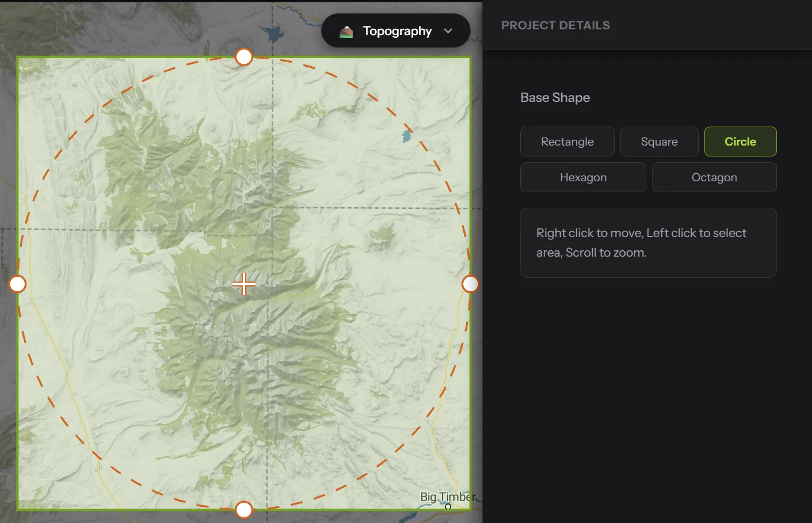
Task: Choose the Circle base shape
Action: click(740, 142)
